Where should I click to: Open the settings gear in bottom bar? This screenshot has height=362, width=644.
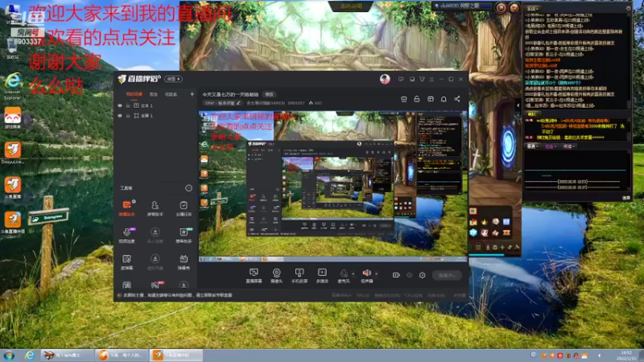(422, 275)
